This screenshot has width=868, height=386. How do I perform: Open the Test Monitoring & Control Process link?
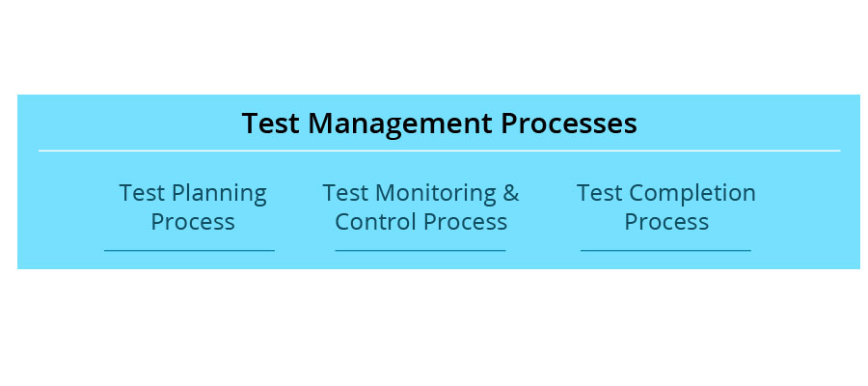pos(420,207)
